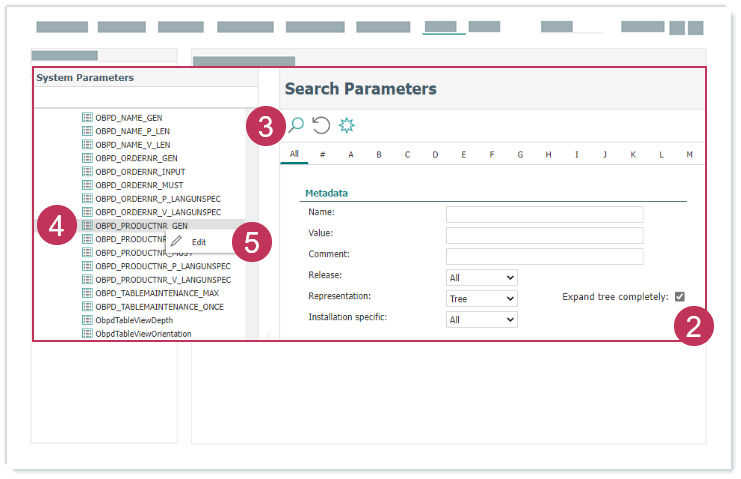Click the OBPD_ORDERNR_INPUT parameter icon
The image size is (741, 479).
87,172
